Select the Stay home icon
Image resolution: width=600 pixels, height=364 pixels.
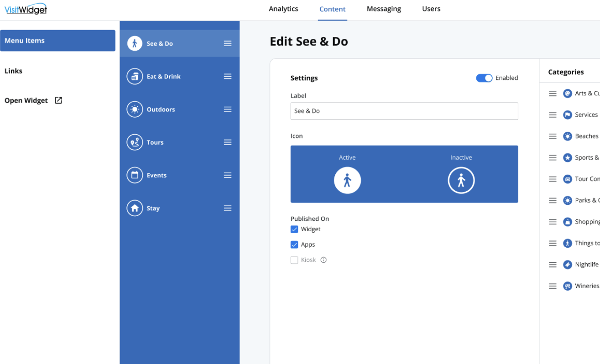tap(135, 208)
